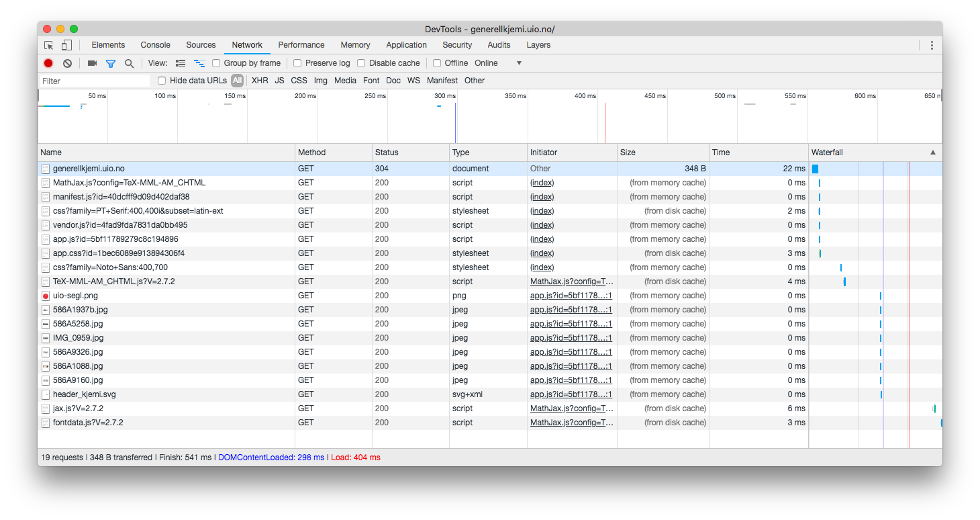Viewport: 980px width, 520px height.
Task: Tick the Disable cache checkbox
Action: pos(361,63)
